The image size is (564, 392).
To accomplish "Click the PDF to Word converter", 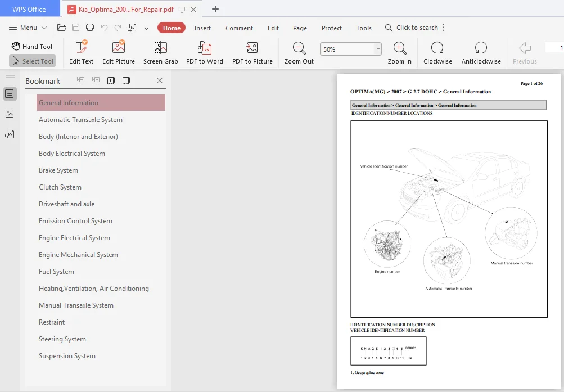I will click(x=205, y=52).
